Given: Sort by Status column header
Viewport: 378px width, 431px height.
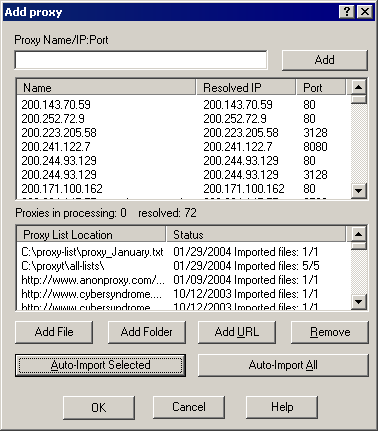Looking at the screenshot, I should click(x=256, y=235).
